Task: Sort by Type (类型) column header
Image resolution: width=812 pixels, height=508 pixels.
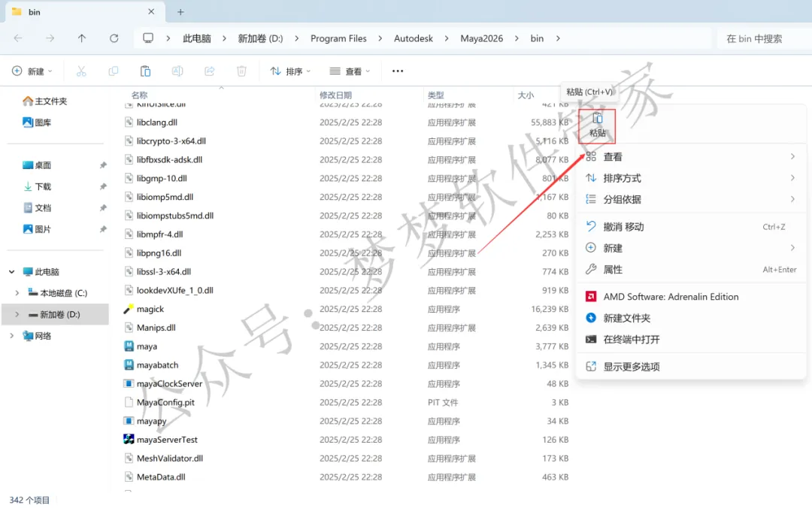Action: coord(436,95)
